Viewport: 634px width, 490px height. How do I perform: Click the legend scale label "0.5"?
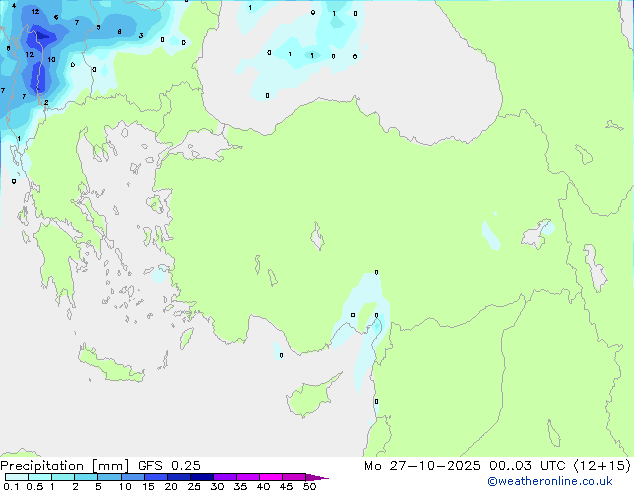coord(35,486)
